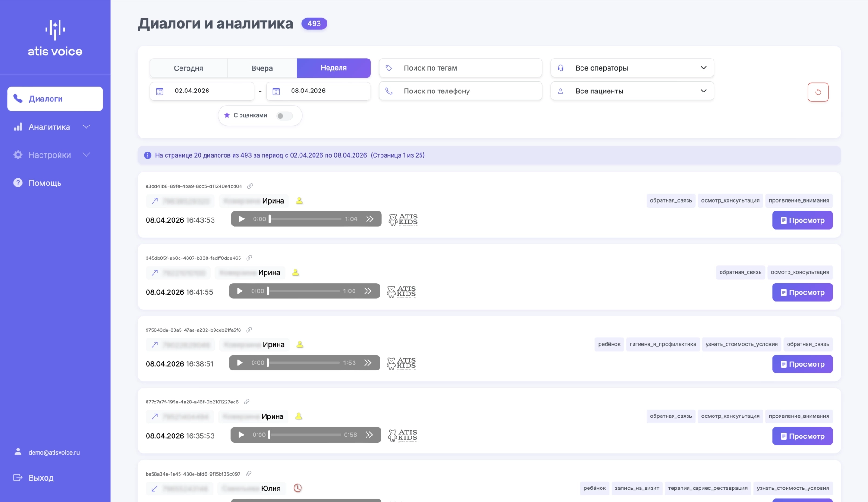Skip forward in the 16:41:55 recording
Image resolution: width=868 pixels, height=502 pixels.
[x=368, y=291]
